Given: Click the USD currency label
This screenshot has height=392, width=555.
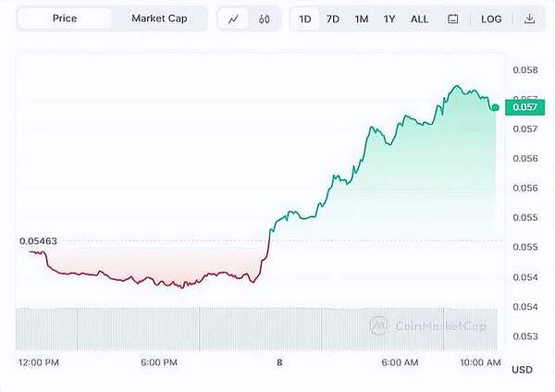Looking at the screenshot, I should tap(522, 370).
